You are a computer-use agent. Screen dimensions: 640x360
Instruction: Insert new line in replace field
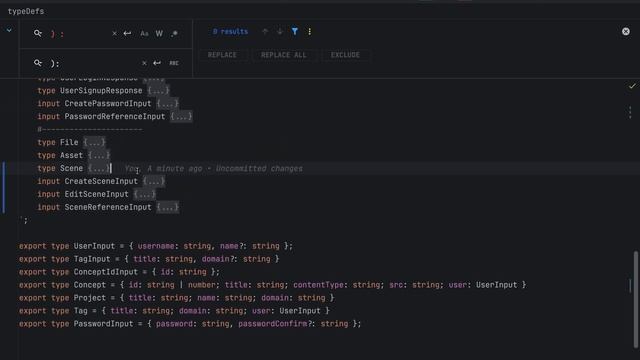click(x=157, y=63)
